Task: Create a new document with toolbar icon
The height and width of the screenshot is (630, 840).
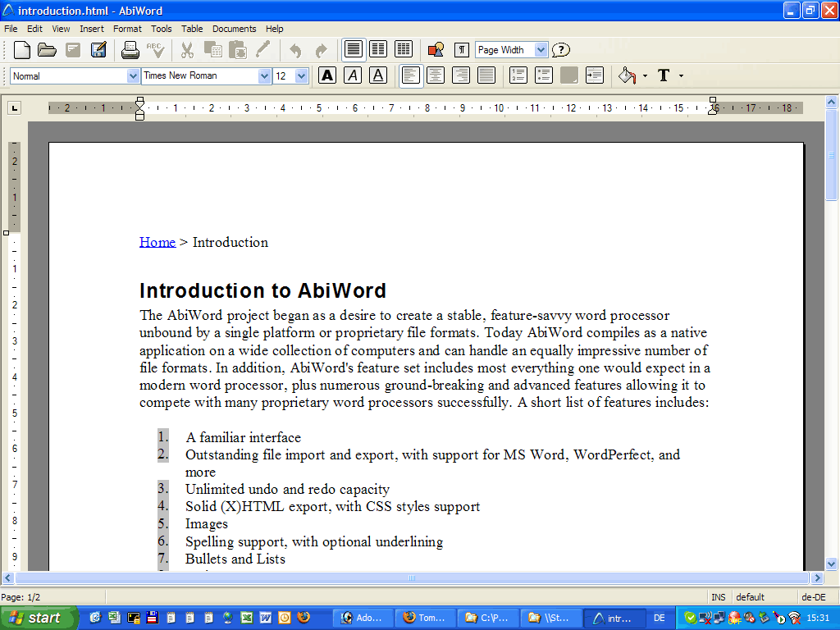Action: [x=22, y=50]
